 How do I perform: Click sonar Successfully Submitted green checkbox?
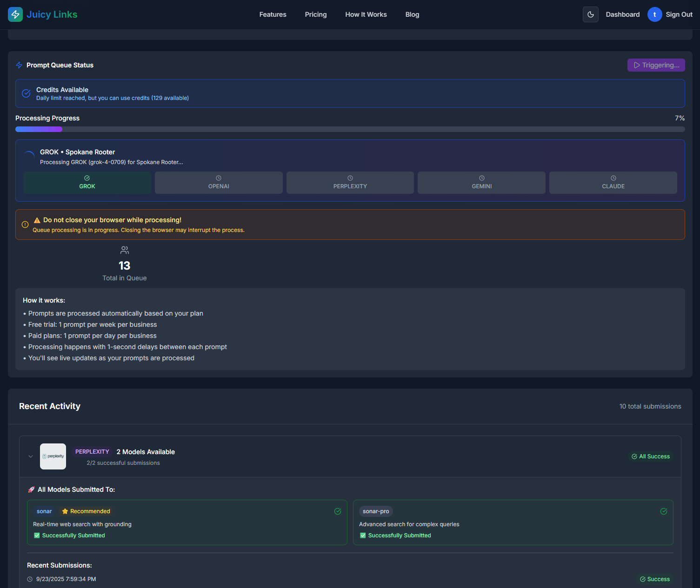coord(37,535)
